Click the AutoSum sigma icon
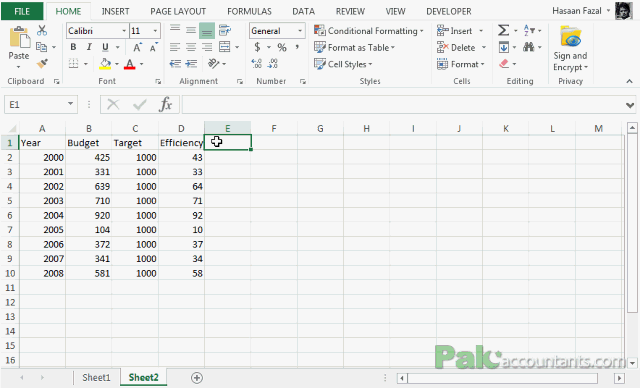The height and width of the screenshot is (388, 640). coord(503,31)
